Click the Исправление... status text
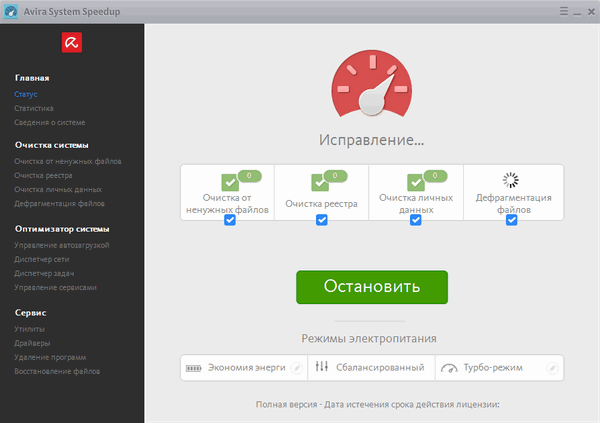Screen dimensions: 600x423 [372, 140]
